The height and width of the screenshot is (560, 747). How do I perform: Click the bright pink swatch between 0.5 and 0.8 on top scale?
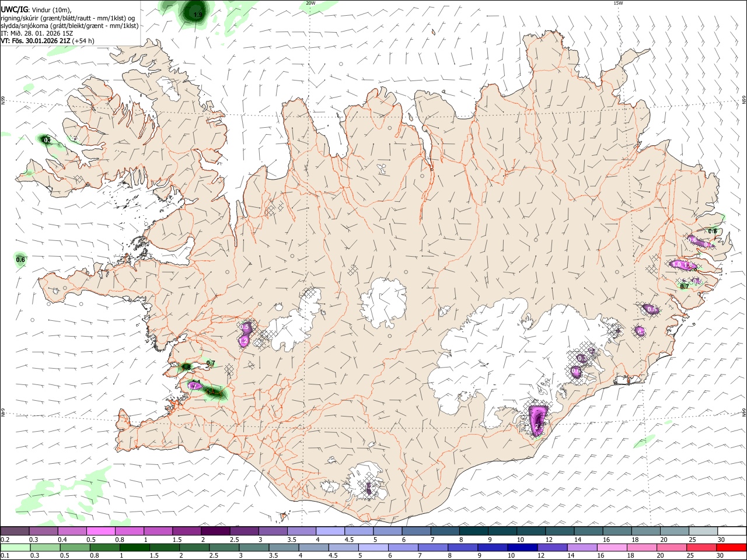click(100, 531)
